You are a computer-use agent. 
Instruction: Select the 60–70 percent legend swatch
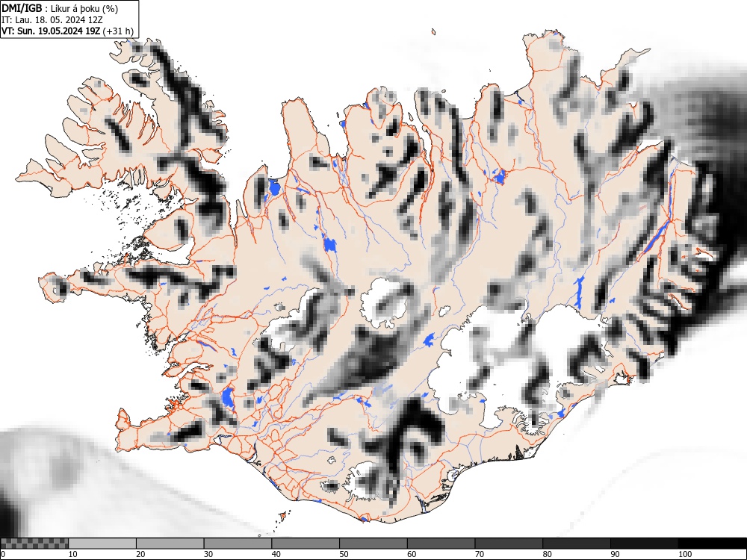point(441,544)
